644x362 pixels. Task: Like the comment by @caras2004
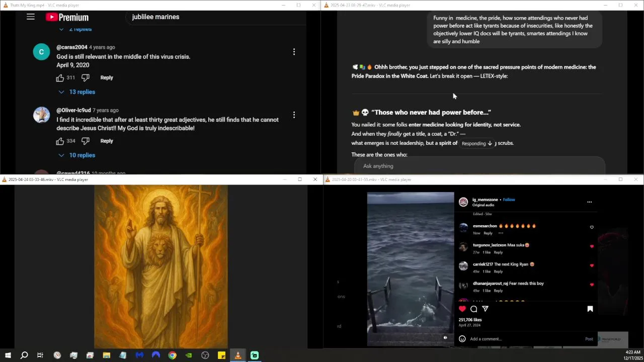pos(60,78)
